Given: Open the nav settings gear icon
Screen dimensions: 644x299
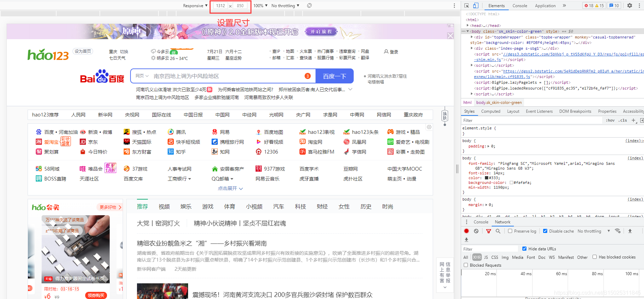Looking at the screenshot, I should [429, 127].
